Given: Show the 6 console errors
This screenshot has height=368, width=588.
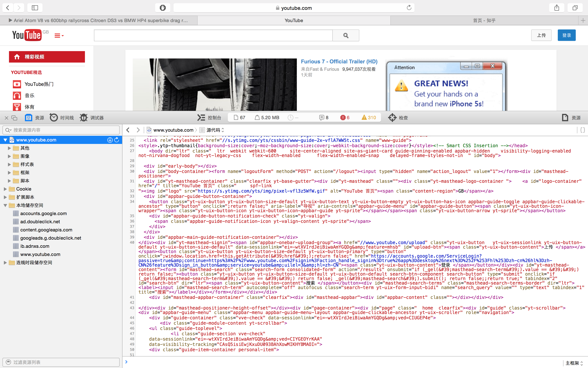Looking at the screenshot, I should [x=345, y=118].
